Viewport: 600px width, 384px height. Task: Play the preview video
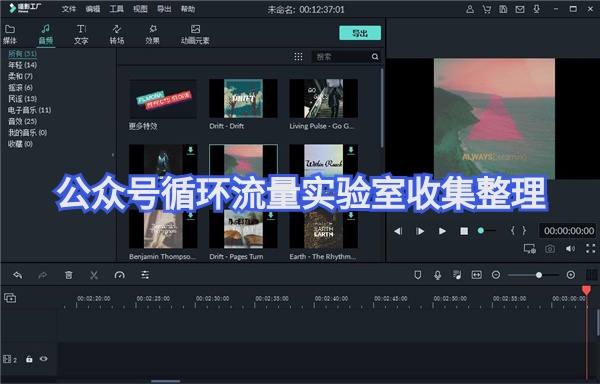pyautogui.click(x=442, y=231)
